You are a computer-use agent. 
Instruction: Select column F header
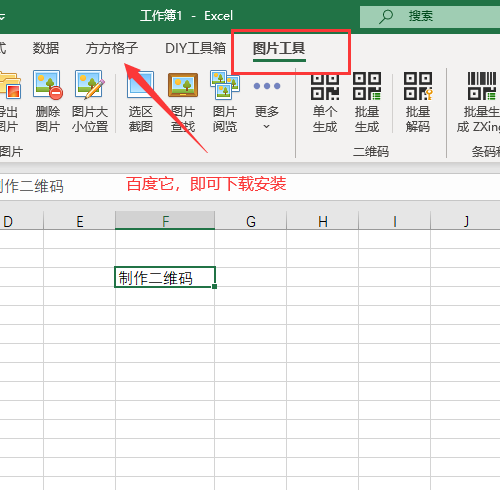[165, 221]
